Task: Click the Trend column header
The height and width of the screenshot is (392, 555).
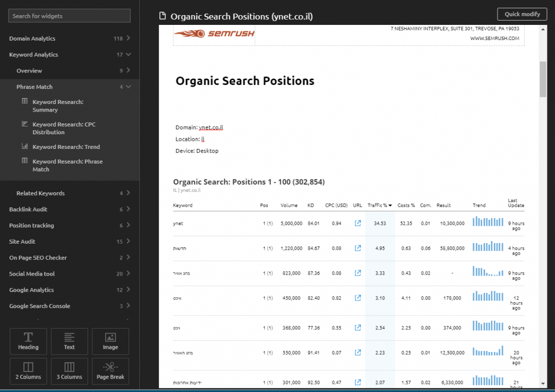Action: 479,205
